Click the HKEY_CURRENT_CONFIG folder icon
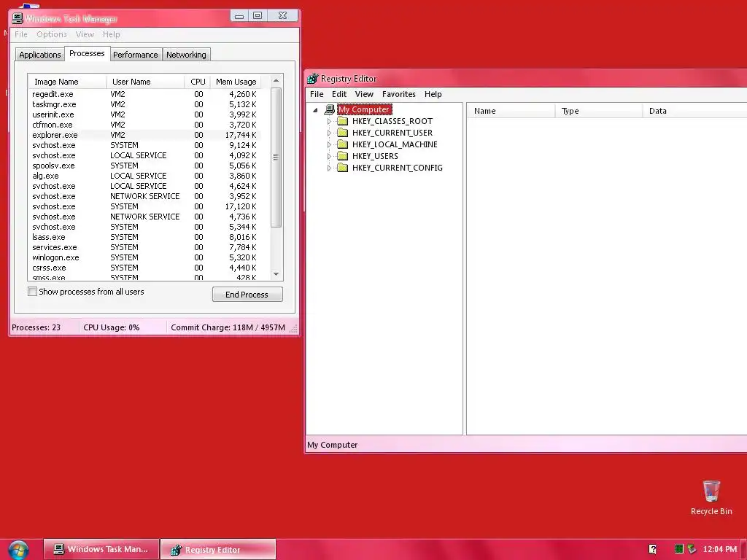 click(x=343, y=168)
